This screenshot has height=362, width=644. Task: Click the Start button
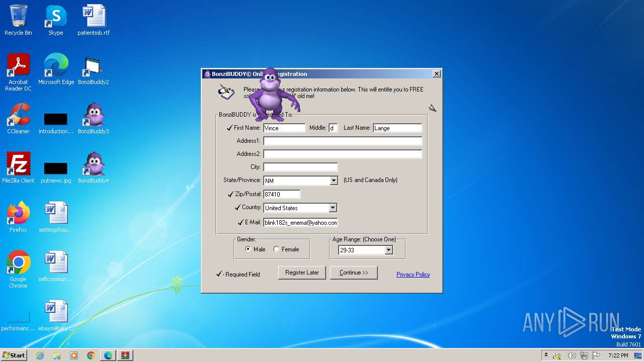(x=14, y=355)
